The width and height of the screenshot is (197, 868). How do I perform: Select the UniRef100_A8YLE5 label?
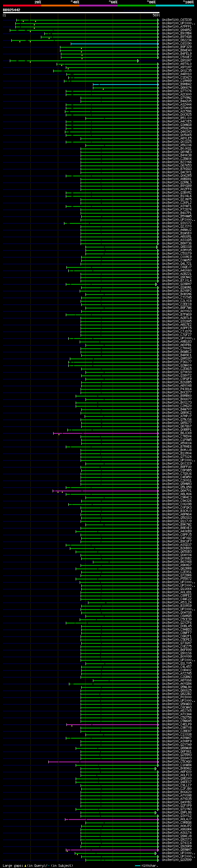177,139
